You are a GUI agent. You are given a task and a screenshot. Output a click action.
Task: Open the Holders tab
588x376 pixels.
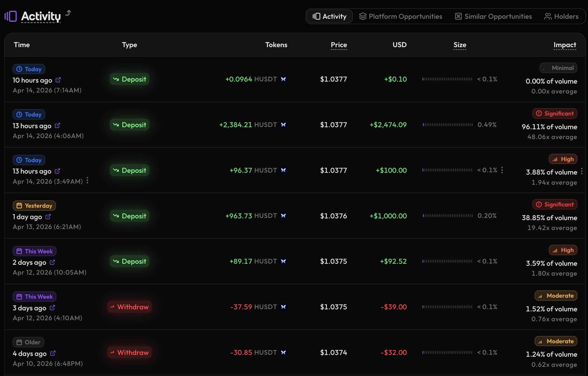coord(561,16)
